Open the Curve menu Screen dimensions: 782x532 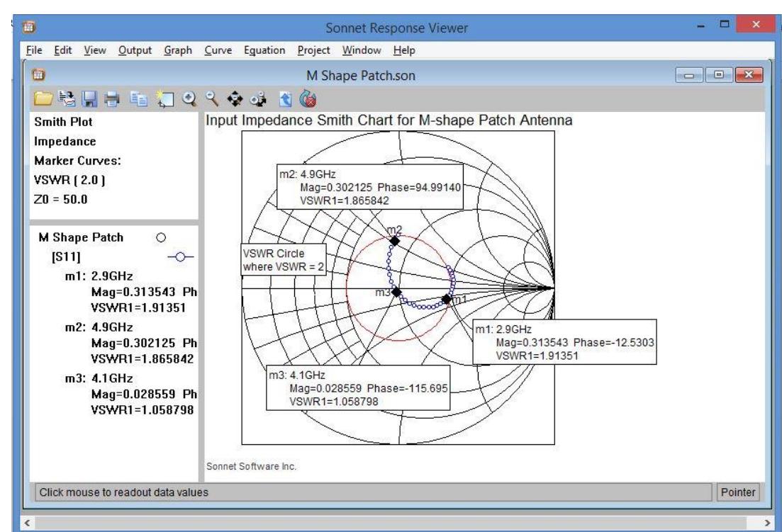pyautogui.click(x=218, y=50)
